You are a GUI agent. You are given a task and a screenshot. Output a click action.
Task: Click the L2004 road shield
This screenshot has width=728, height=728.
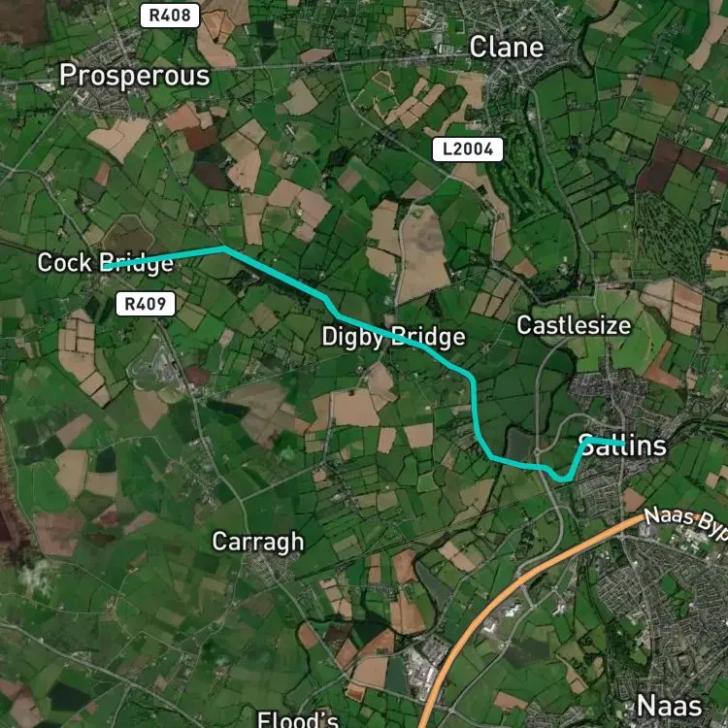[468, 149]
